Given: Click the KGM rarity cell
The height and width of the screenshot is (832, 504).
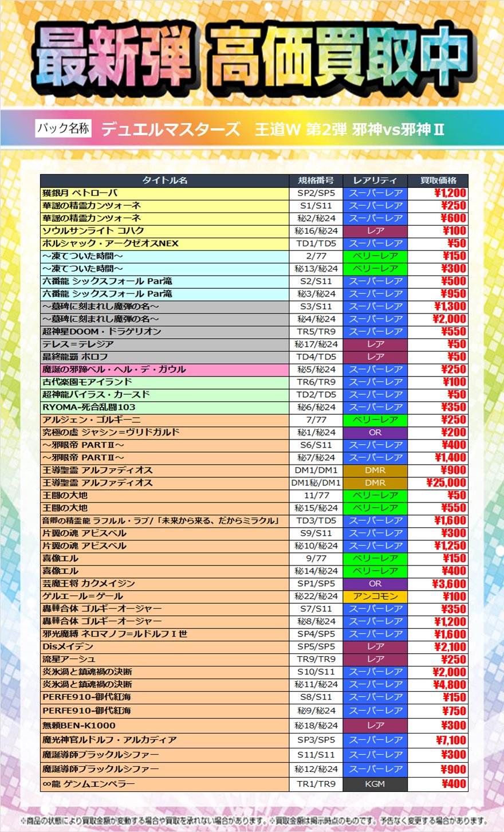Looking at the screenshot, I should [375, 784].
